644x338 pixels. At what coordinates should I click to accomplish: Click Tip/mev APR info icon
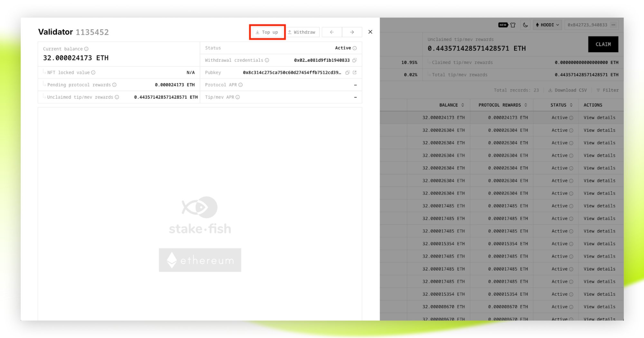tap(238, 97)
